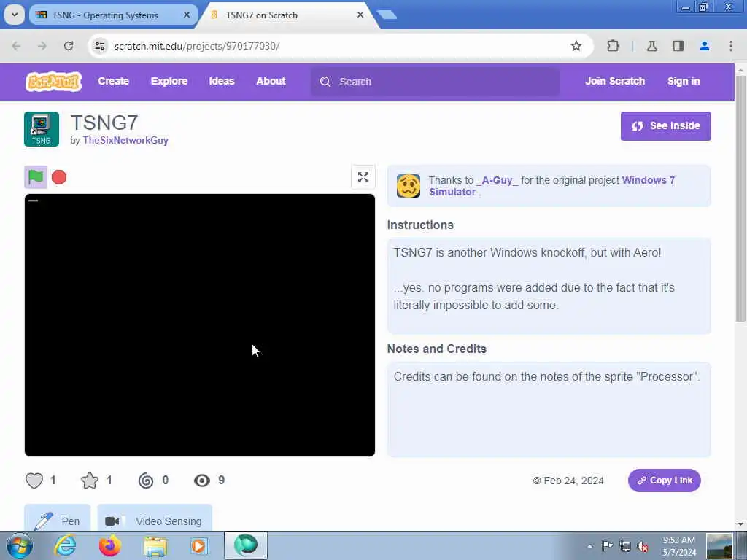Enter fullscreen mode for the stage

tap(363, 177)
